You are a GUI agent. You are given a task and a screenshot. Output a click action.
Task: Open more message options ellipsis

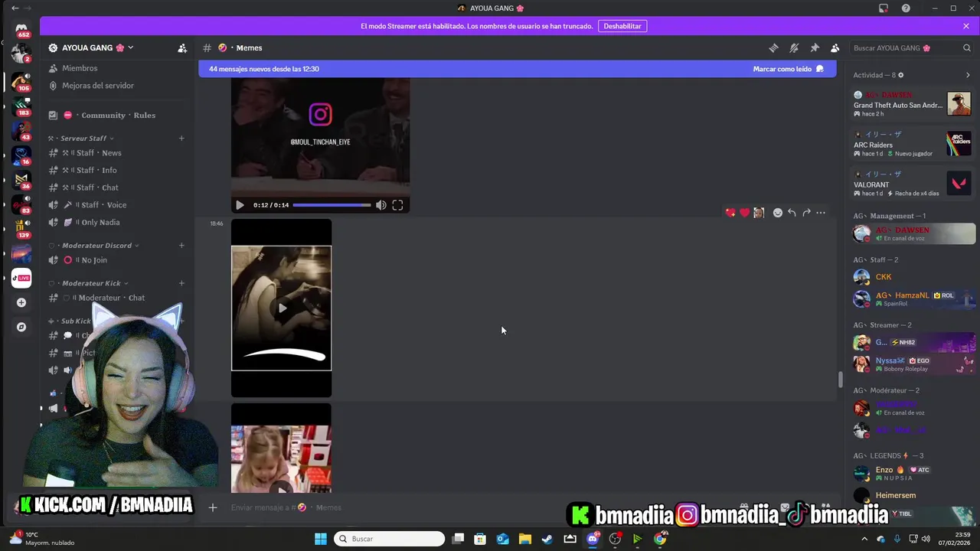pyautogui.click(x=821, y=213)
